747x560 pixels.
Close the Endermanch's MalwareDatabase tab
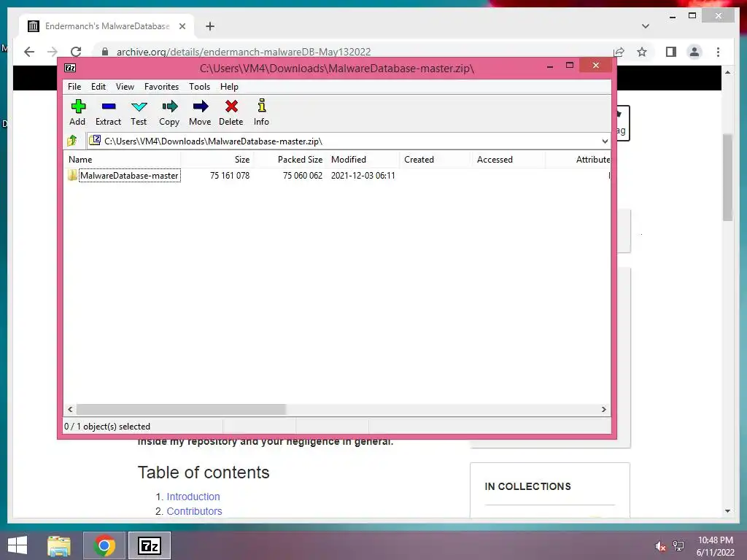[182, 26]
